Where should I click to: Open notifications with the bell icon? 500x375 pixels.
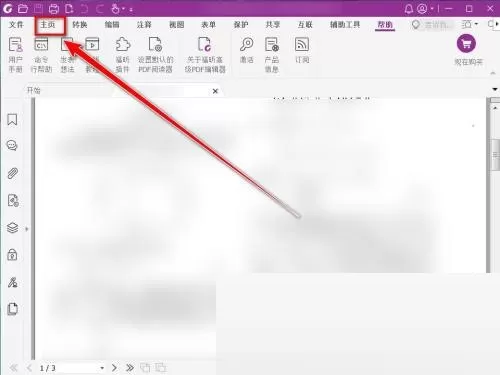point(409,9)
